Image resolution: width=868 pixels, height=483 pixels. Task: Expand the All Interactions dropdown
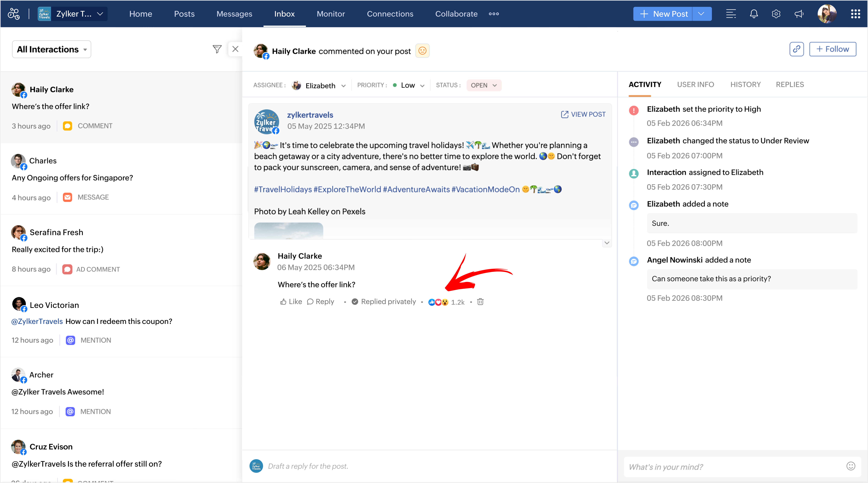click(x=52, y=50)
